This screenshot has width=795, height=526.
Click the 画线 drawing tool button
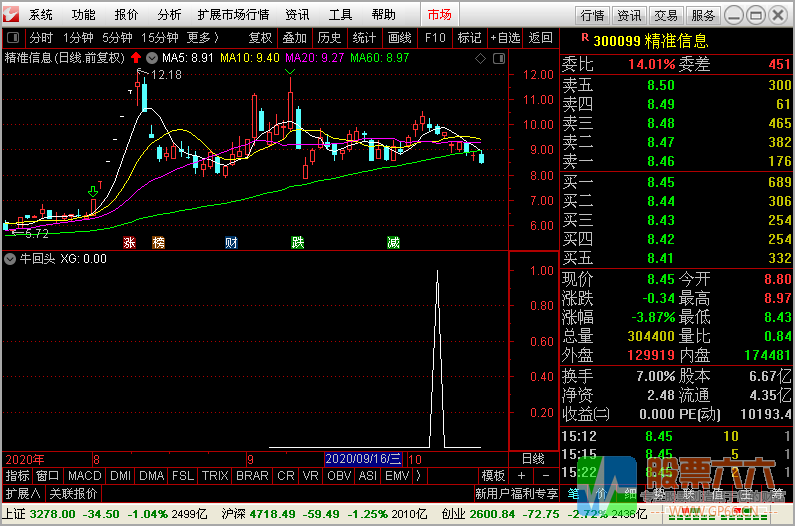pos(400,38)
